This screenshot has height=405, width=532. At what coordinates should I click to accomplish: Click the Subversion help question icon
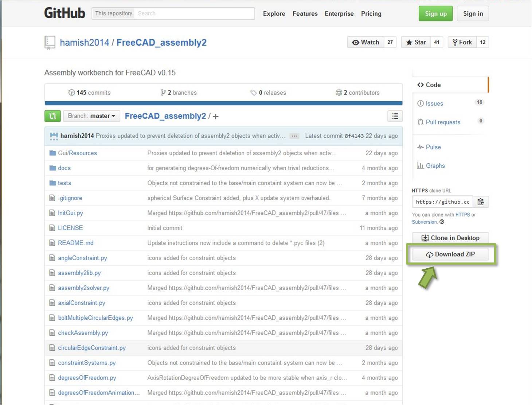(x=442, y=222)
